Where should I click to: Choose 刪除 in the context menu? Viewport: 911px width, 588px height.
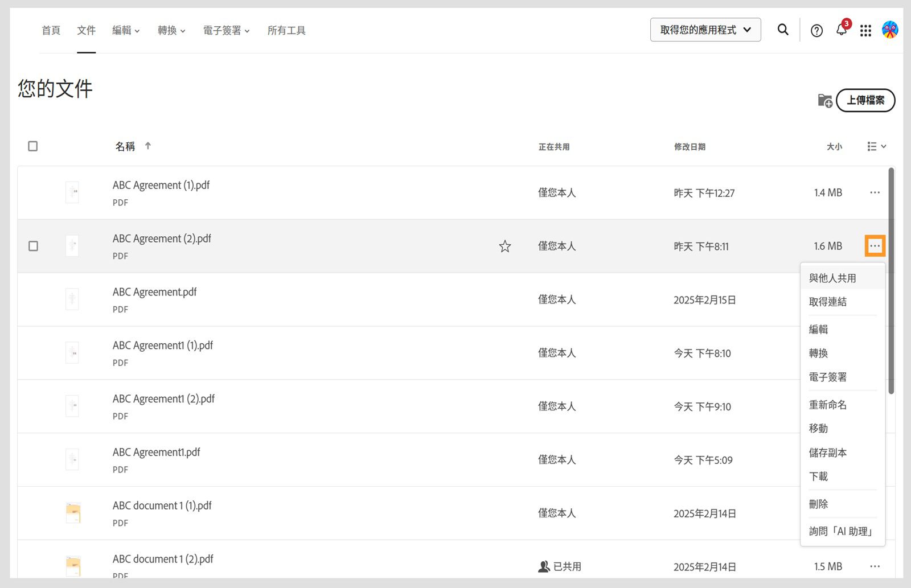[x=819, y=504]
